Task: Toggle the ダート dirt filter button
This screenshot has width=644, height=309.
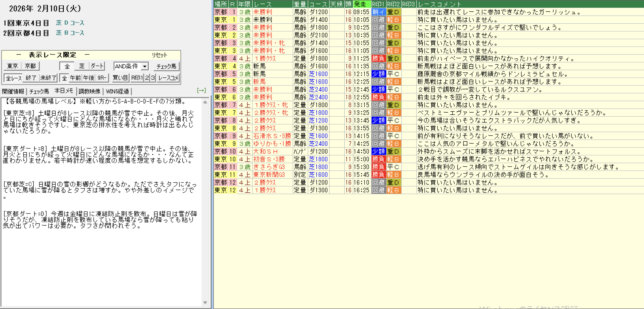Action: [x=97, y=66]
